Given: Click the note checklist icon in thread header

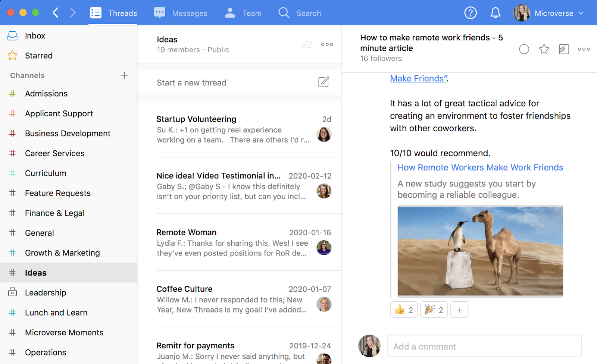Looking at the screenshot, I should coord(564,49).
